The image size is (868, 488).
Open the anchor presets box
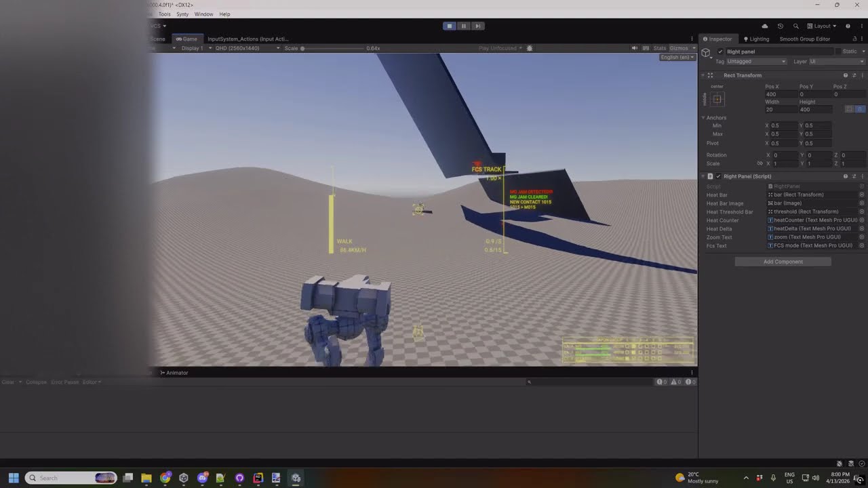(717, 99)
